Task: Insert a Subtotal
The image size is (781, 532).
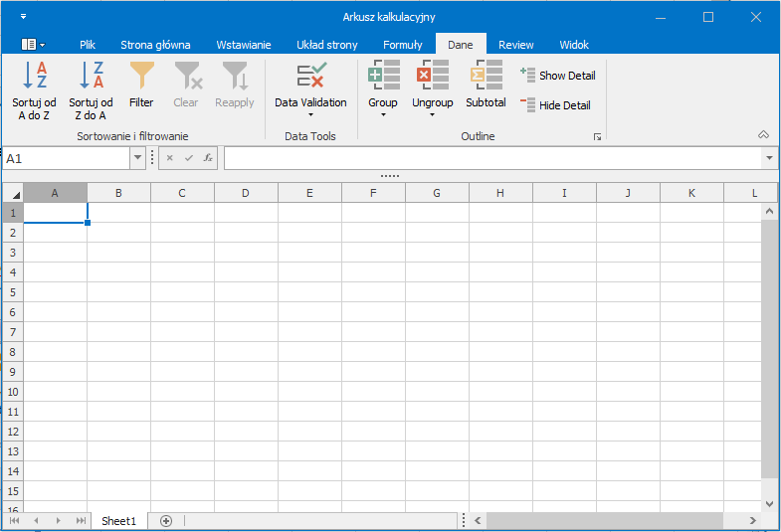Action: [487, 85]
